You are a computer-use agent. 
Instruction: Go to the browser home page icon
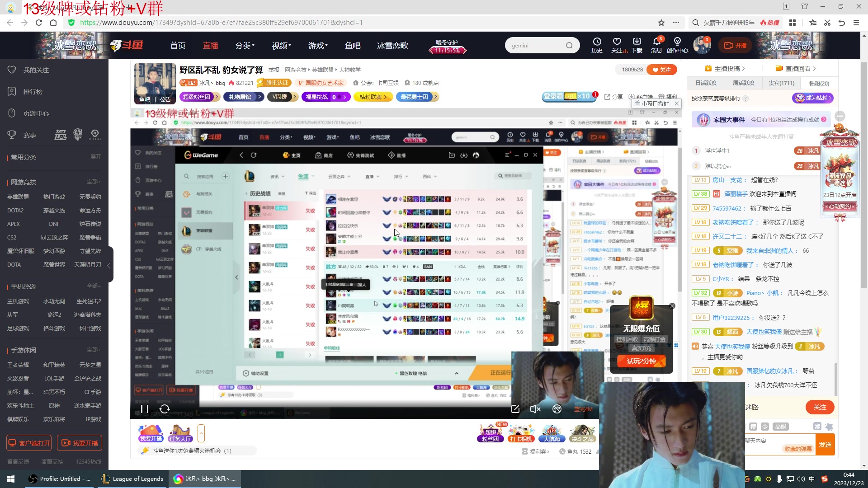53,23
